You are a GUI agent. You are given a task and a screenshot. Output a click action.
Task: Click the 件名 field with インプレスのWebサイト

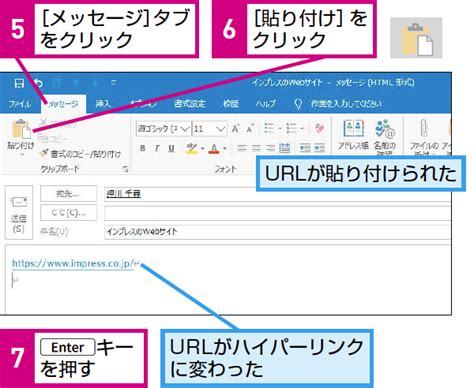pos(278,232)
